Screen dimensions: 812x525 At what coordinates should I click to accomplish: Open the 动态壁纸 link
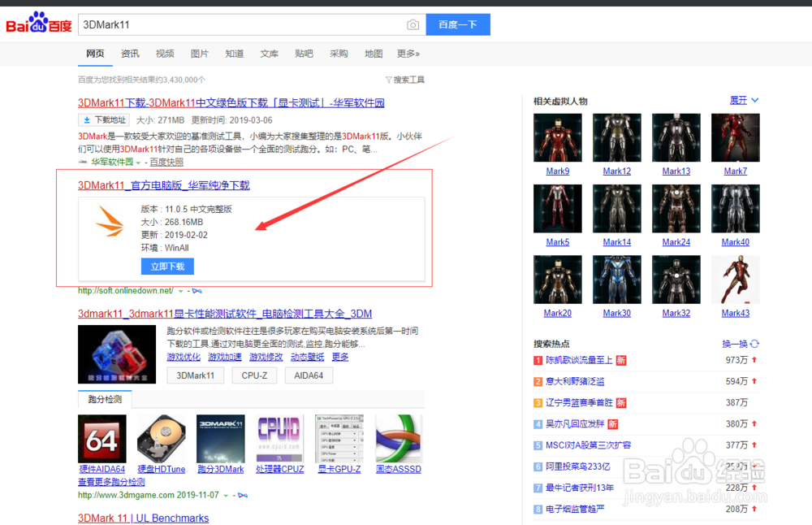(307, 357)
